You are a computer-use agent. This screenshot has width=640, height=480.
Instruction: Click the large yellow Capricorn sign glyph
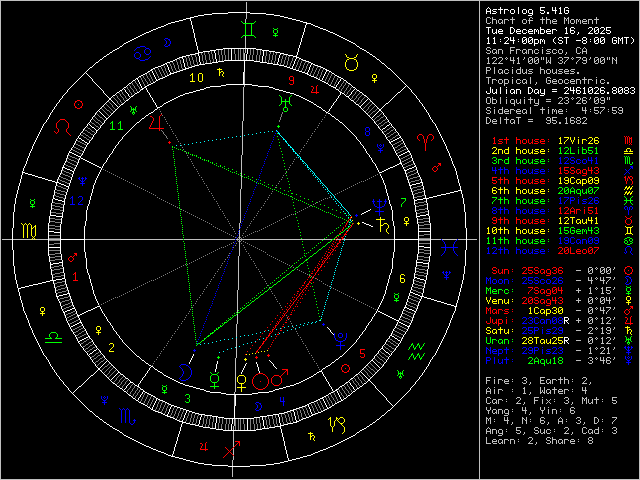point(337,425)
